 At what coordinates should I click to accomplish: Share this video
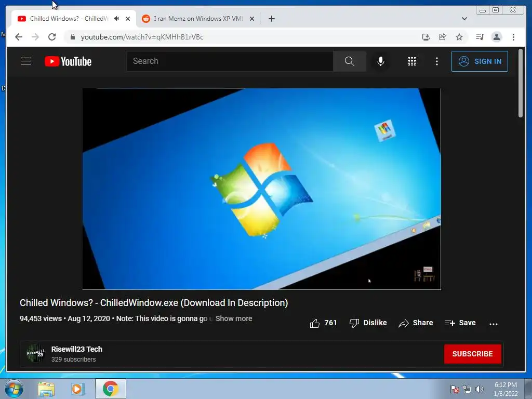pyautogui.click(x=416, y=323)
